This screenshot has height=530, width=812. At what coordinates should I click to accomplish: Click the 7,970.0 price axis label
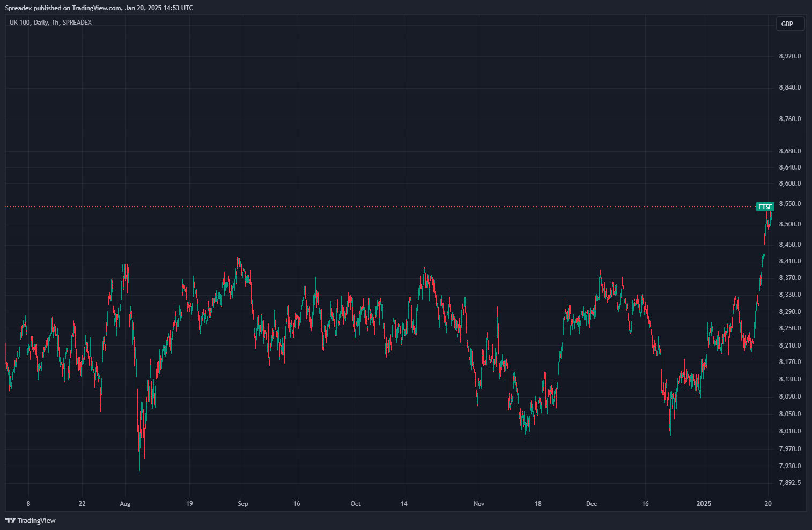[x=790, y=449]
